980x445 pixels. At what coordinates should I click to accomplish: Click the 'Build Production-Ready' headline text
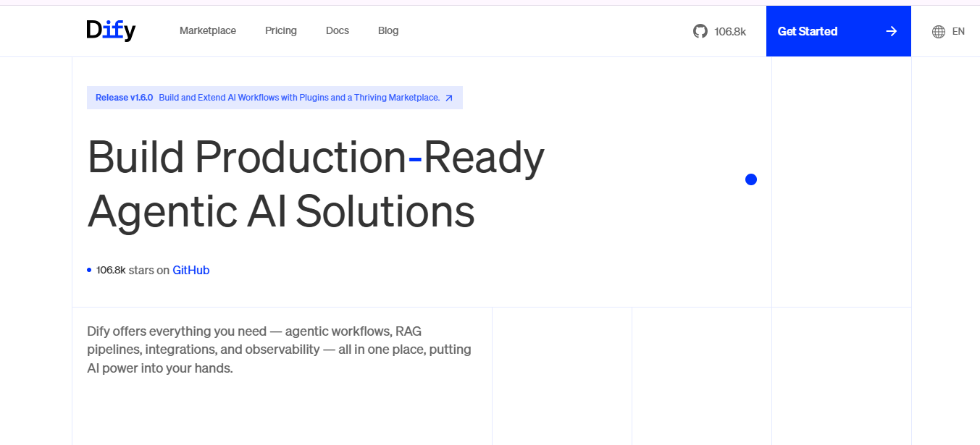(x=316, y=158)
